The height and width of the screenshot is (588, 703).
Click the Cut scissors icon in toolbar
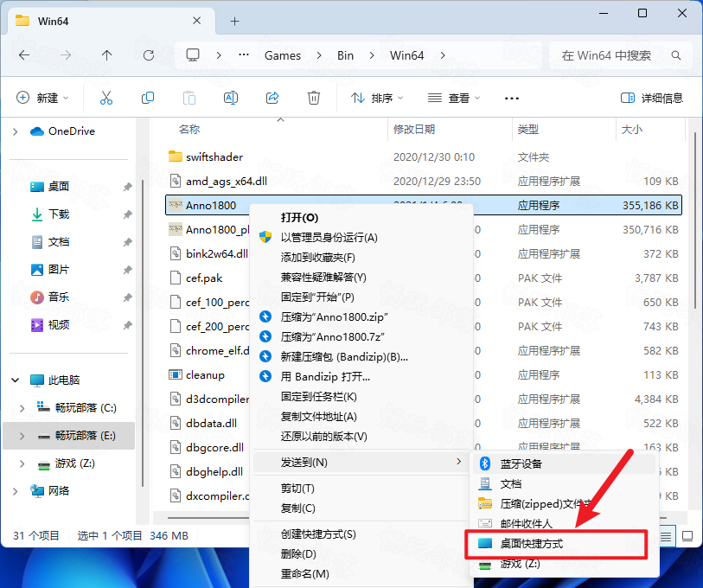click(x=106, y=98)
